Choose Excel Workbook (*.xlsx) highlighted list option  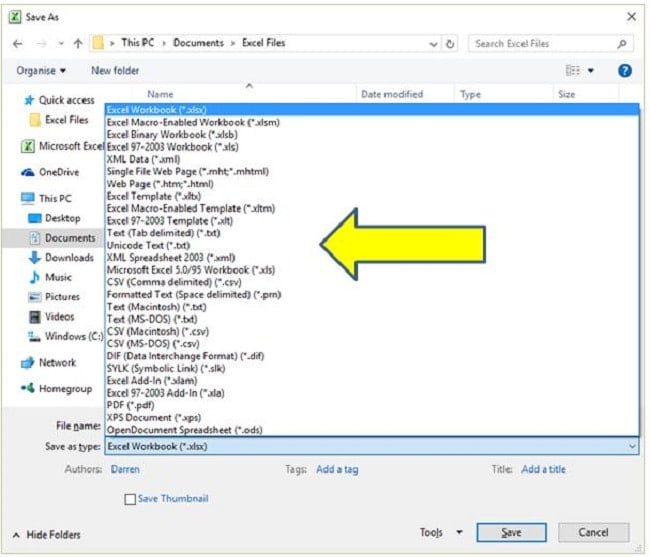tap(372, 110)
